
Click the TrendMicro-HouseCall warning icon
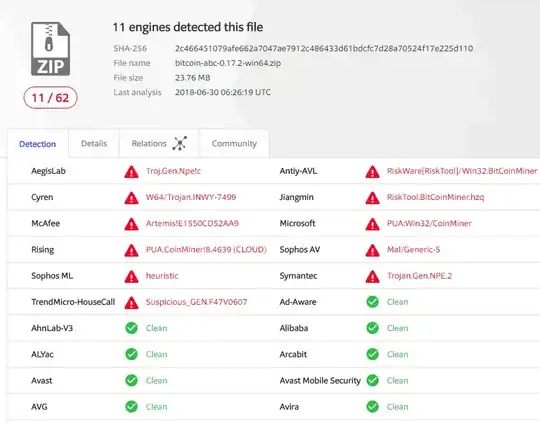[132, 302]
